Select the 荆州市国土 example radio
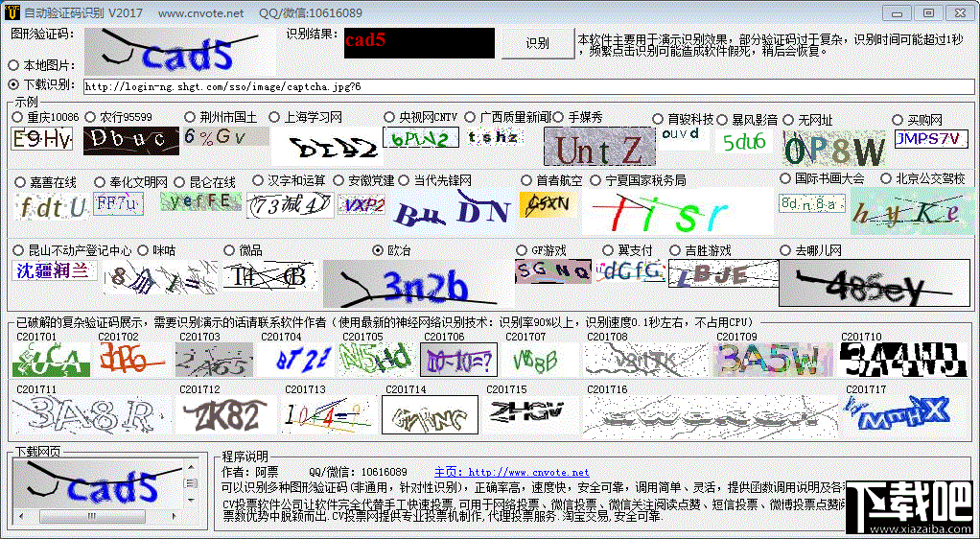 [x=190, y=117]
